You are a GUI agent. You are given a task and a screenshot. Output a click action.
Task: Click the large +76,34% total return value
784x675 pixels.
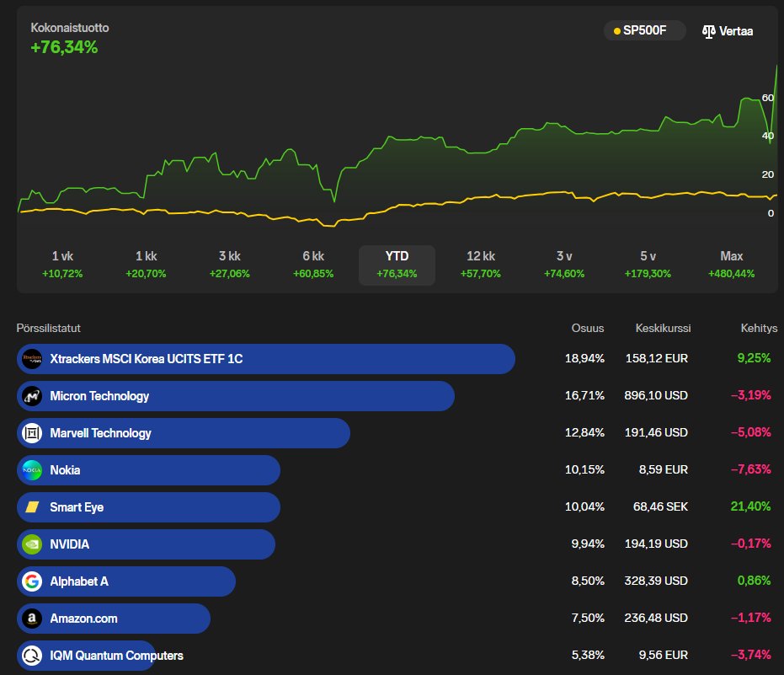[x=65, y=47]
